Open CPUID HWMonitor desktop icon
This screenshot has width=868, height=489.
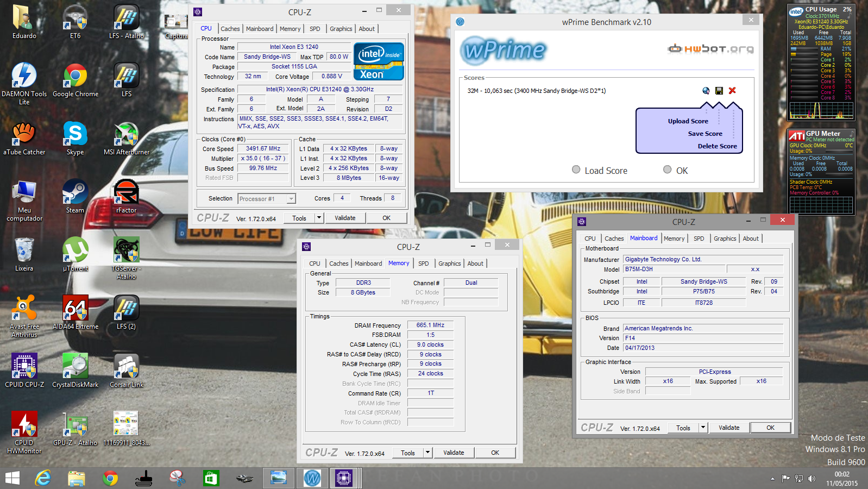tap(24, 432)
